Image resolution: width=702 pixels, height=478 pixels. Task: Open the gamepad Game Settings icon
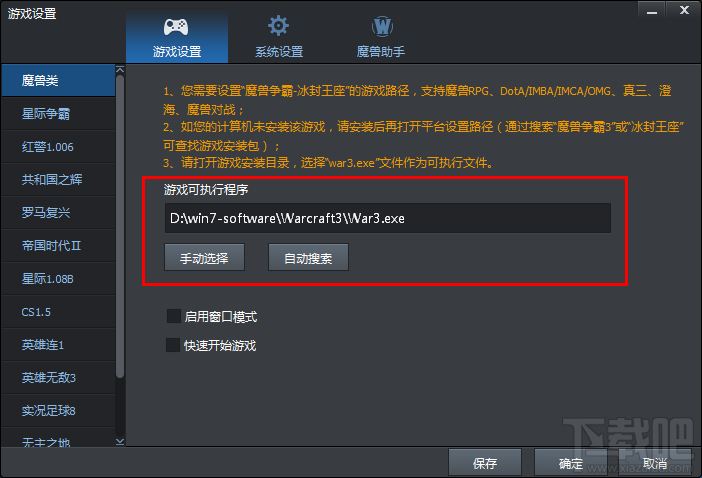pos(176,27)
